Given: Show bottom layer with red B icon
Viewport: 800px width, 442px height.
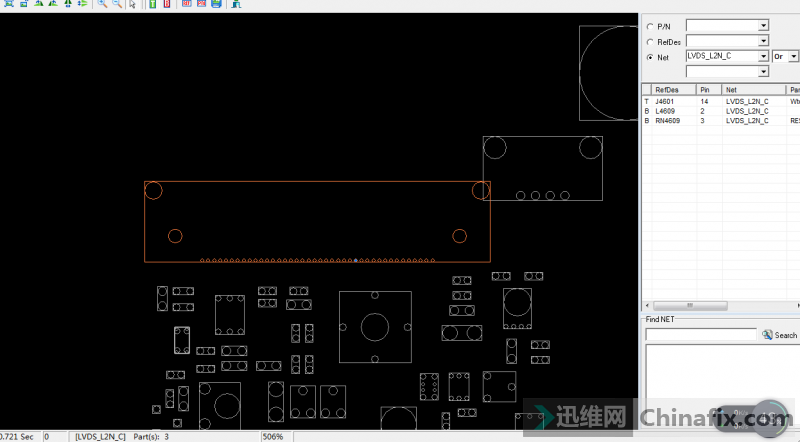Looking at the screenshot, I should click(x=167, y=4).
